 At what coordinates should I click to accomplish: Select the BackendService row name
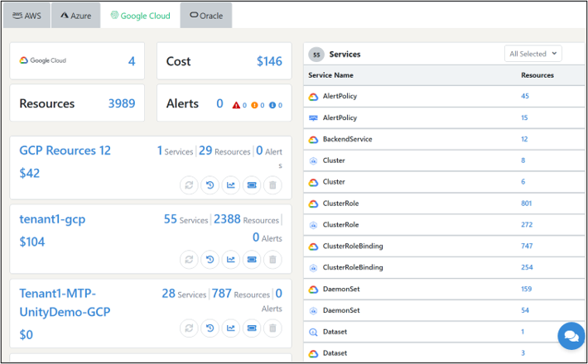click(x=347, y=139)
